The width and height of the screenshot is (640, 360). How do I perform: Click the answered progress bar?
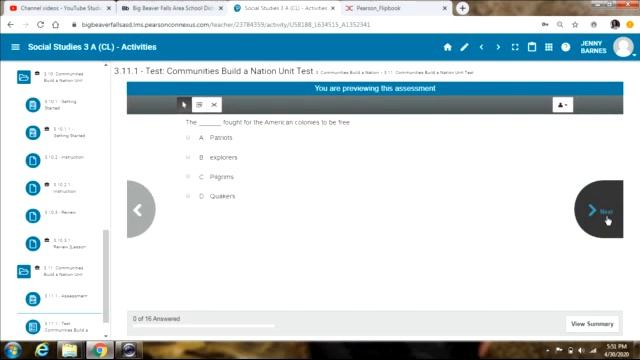204,326
